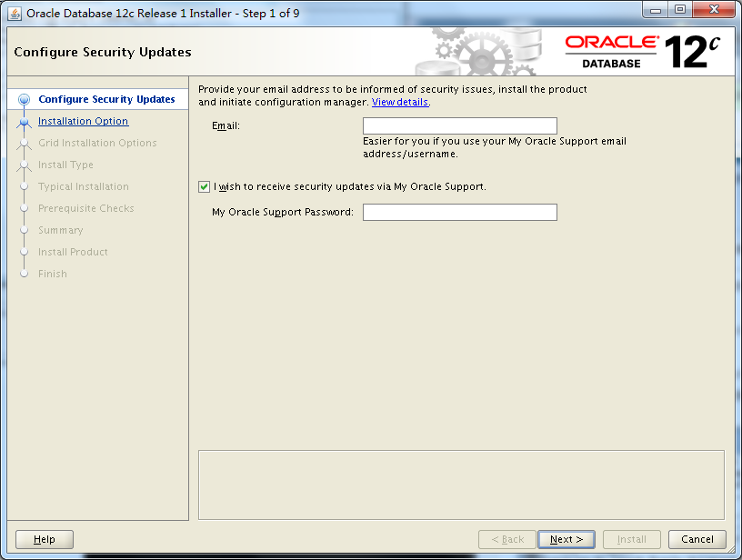
Task: Proceed with the Next button
Action: pyautogui.click(x=567, y=539)
